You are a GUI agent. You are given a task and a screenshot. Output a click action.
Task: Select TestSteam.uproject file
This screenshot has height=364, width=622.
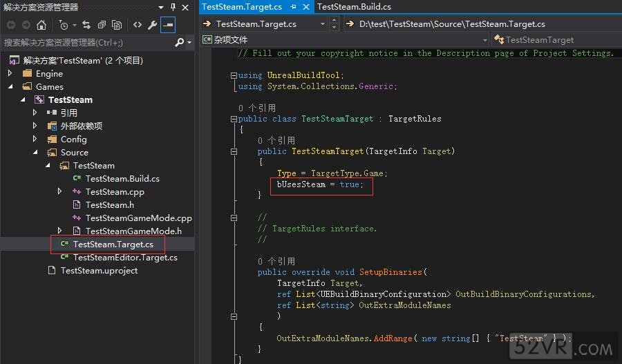click(99, 271)
